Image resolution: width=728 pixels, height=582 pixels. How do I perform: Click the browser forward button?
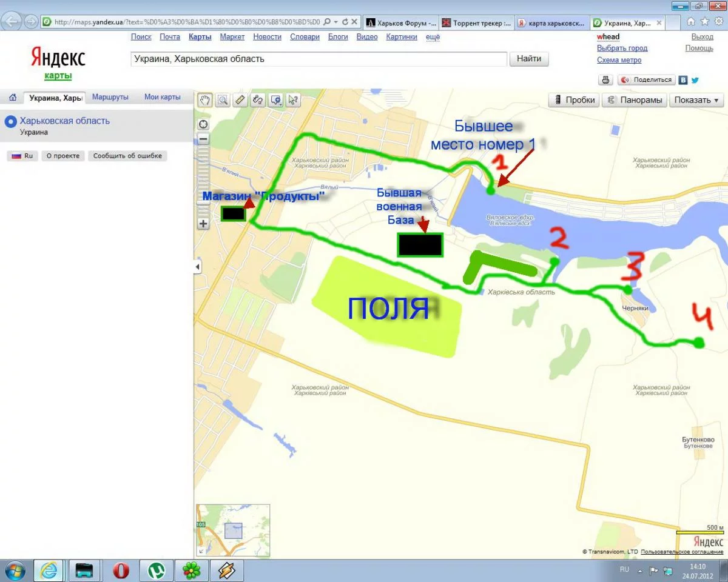pyautogui.click(x=30, y=22)
